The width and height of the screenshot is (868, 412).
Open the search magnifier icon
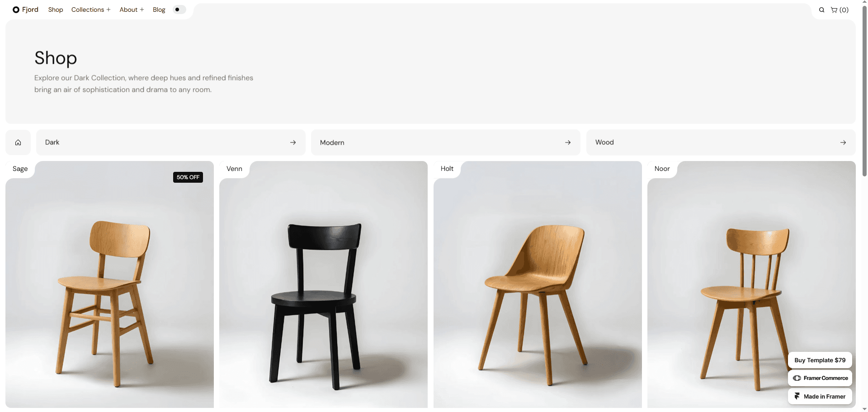821,10
